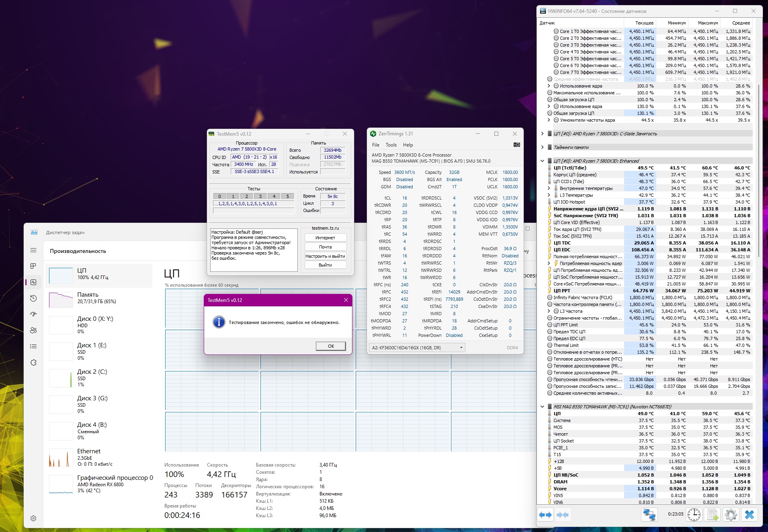Image resolution: width=768 pixels, height=532 pixels.
Task: Expand Потребляемая мощность ядер row
Action: [x=549, y=263]
